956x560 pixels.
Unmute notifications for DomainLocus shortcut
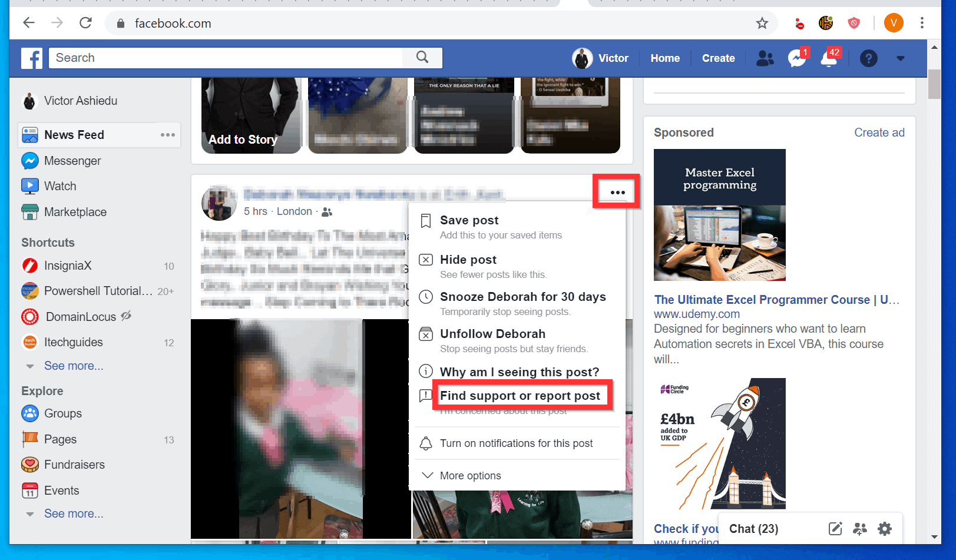(x=125, y=316)
